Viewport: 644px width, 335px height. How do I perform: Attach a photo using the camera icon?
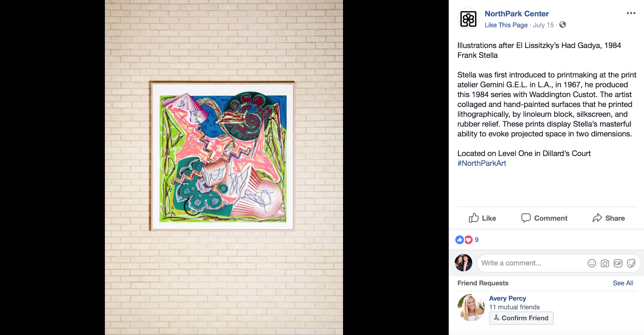605,263
